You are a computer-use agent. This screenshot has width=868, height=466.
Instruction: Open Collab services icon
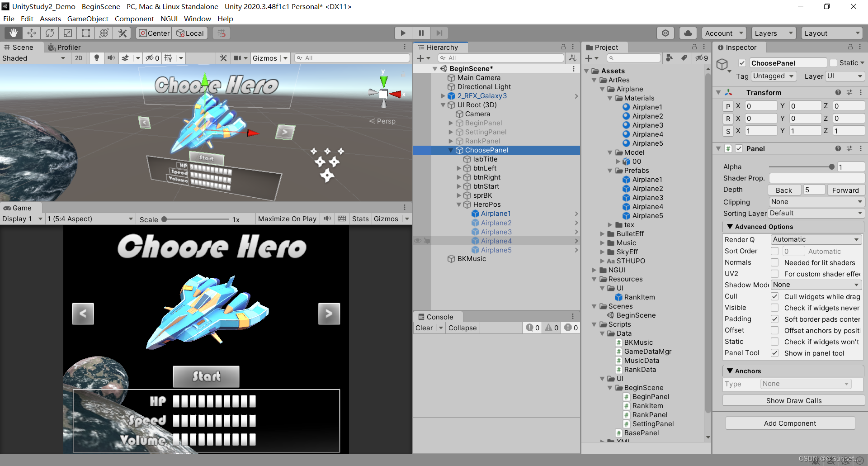point(665,33)
